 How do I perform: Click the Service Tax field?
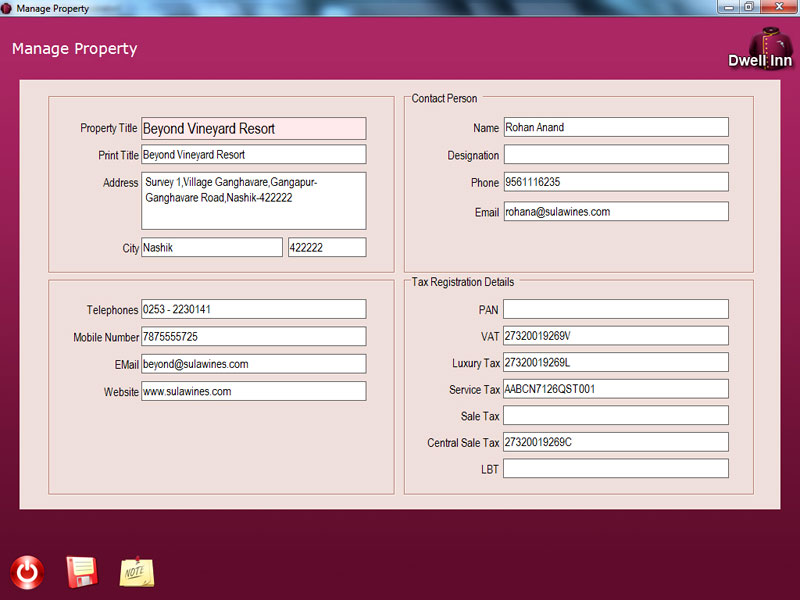pyautogui.click(x=615, y=389)
